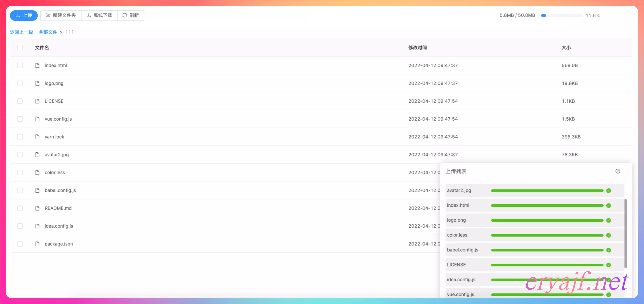Open 离线下载 offline download

pos(99,16)
